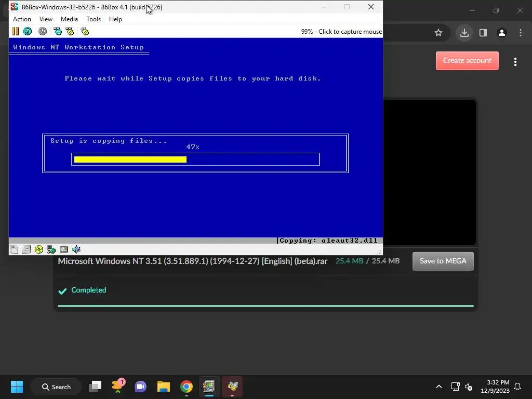Open the Help menu
Image resolution: width=532 pixels, height=399 pixels.
pos(115,19)
